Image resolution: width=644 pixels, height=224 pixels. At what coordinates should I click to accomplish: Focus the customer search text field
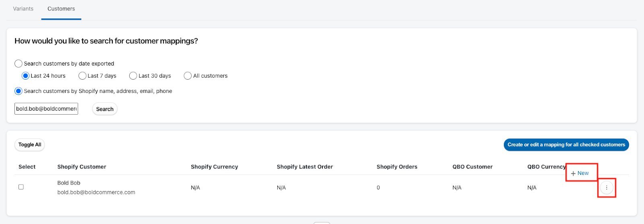click(x=46, y=109)
